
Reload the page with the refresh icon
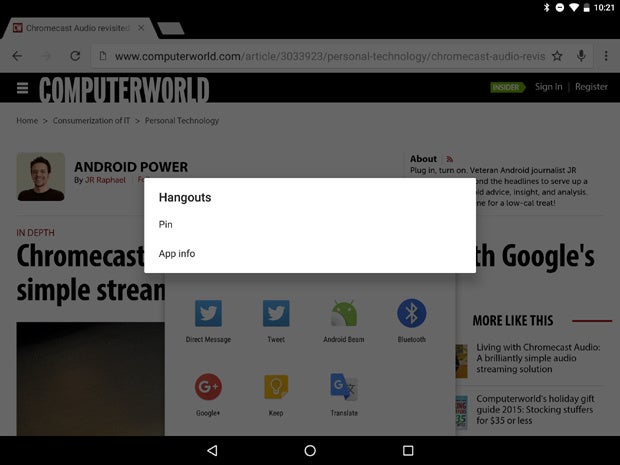pos(75,56)
